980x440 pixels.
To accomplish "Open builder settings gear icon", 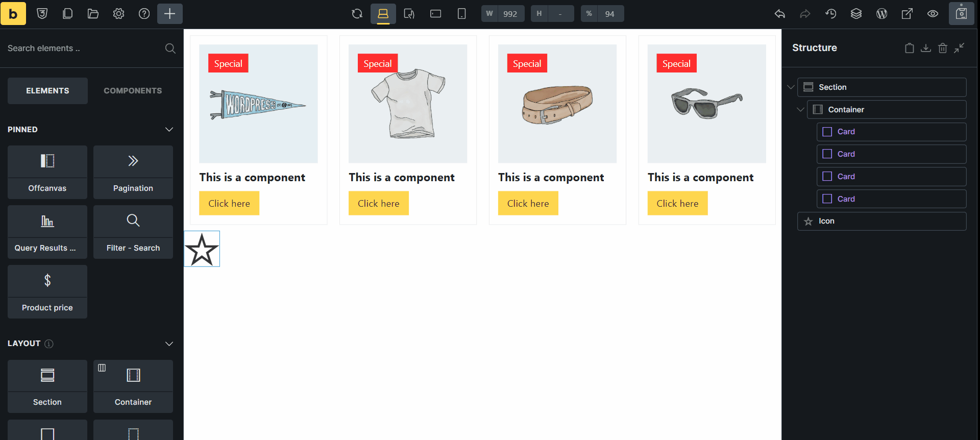I will 118,14.
